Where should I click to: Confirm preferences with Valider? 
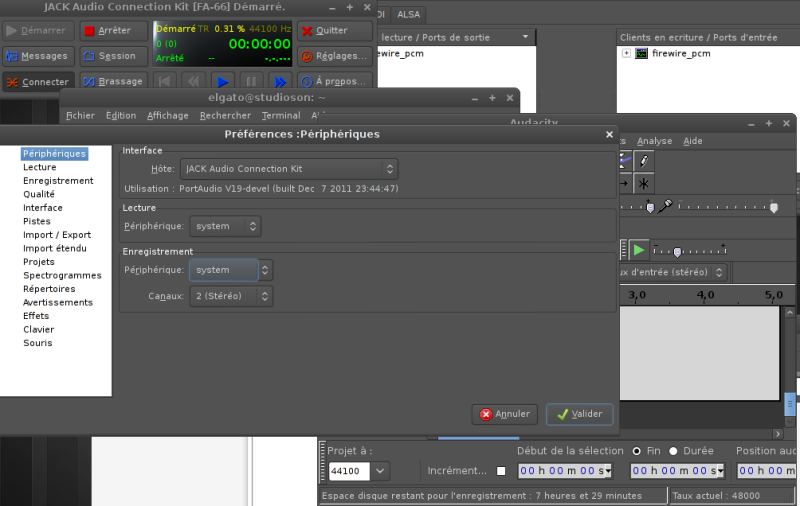tap(580, 414)
